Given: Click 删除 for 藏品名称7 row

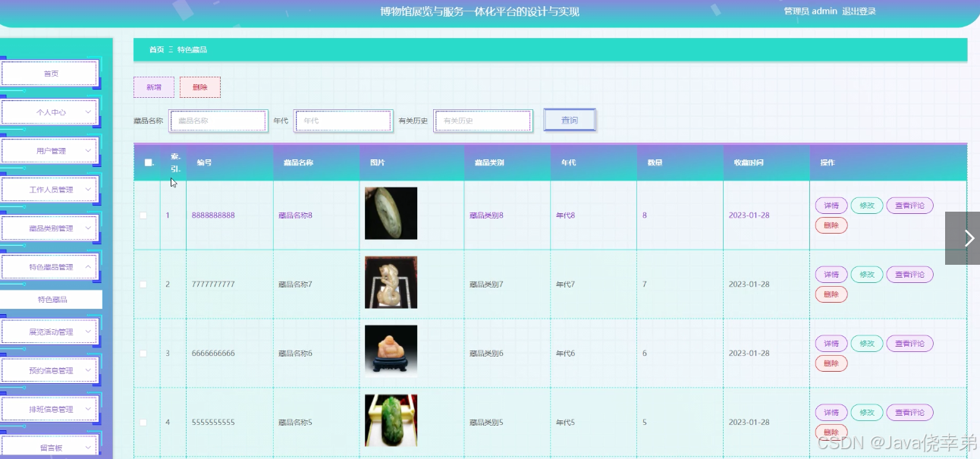Looking at the screenshot, I should [x=831, y=294].
